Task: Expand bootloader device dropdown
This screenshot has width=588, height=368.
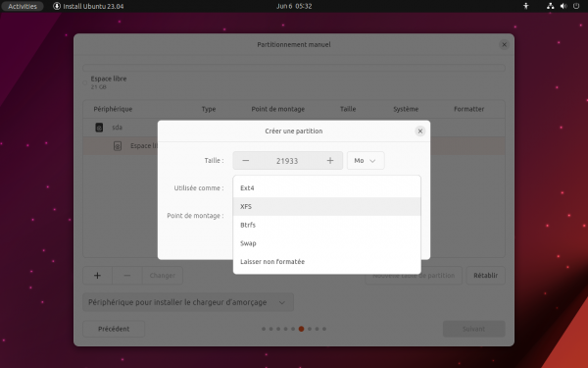Action: (188, 302)
